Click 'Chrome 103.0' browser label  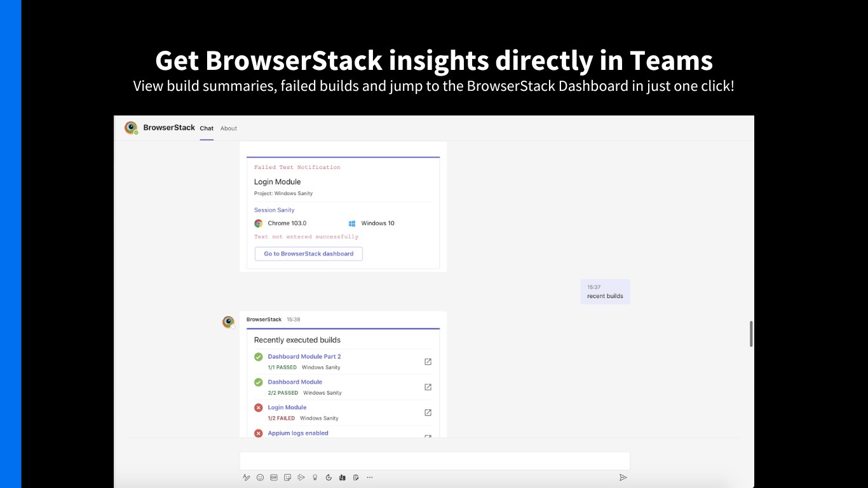pos(287,223)
